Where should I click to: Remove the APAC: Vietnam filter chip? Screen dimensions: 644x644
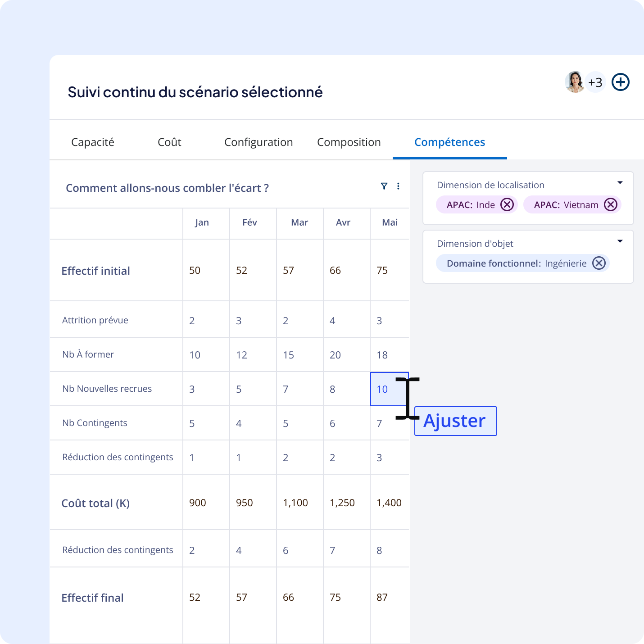pos(610,205)
